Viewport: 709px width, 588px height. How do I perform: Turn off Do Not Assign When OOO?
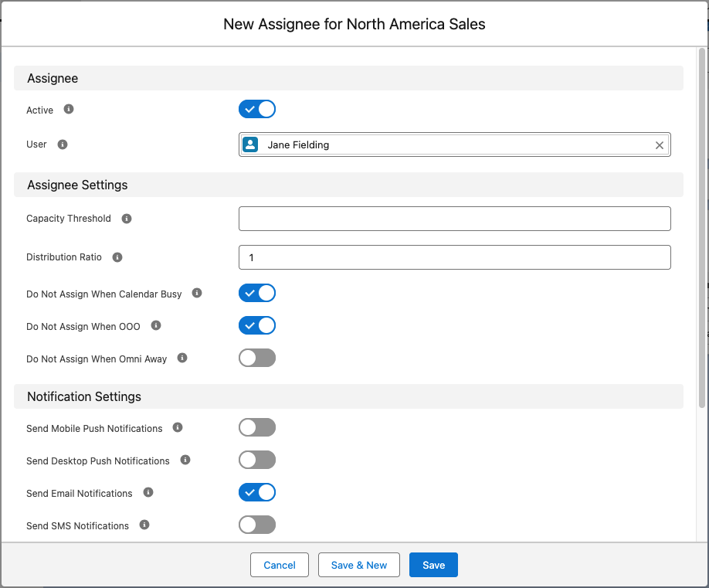click(x=257, y=325)
